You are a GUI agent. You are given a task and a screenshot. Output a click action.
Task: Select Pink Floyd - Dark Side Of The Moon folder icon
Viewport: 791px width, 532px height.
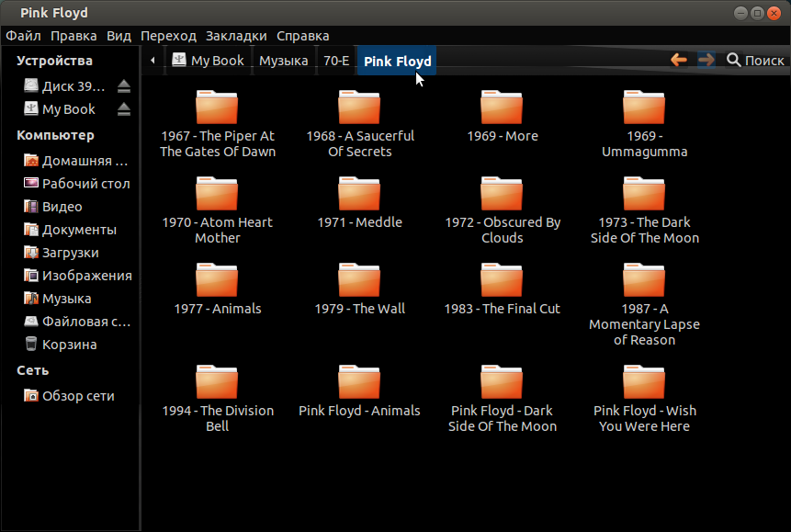[x=502, y=381]
